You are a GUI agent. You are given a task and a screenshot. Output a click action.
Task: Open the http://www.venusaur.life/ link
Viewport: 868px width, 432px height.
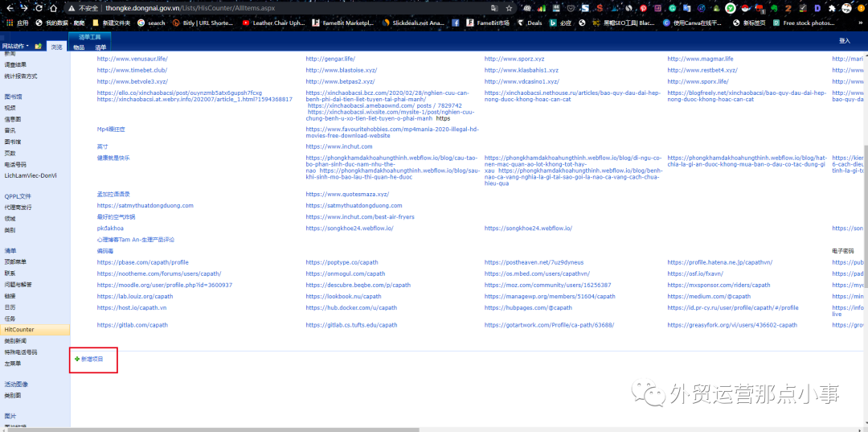coord(133,59)
